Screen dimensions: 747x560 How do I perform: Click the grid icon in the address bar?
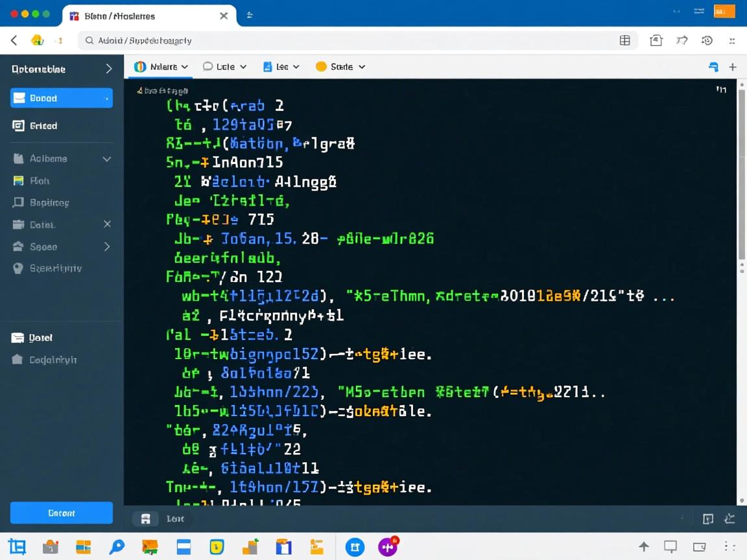pos(624,40)
